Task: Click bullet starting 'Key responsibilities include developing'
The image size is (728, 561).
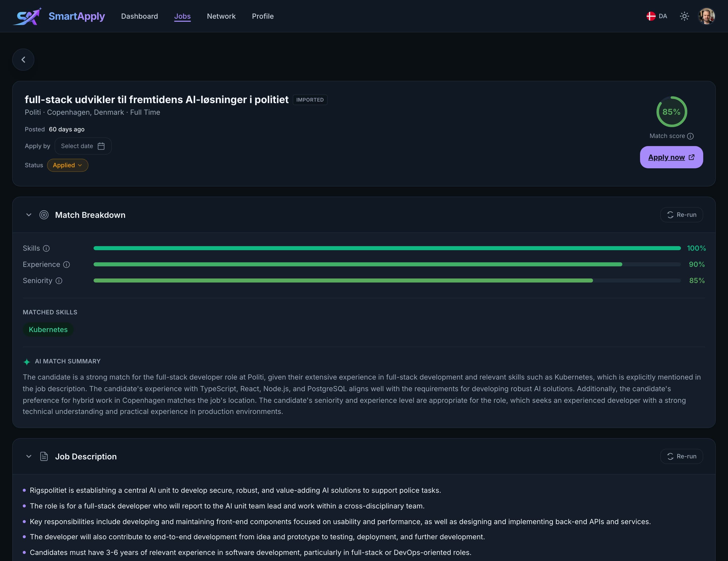Action: (x=340, y=522)
